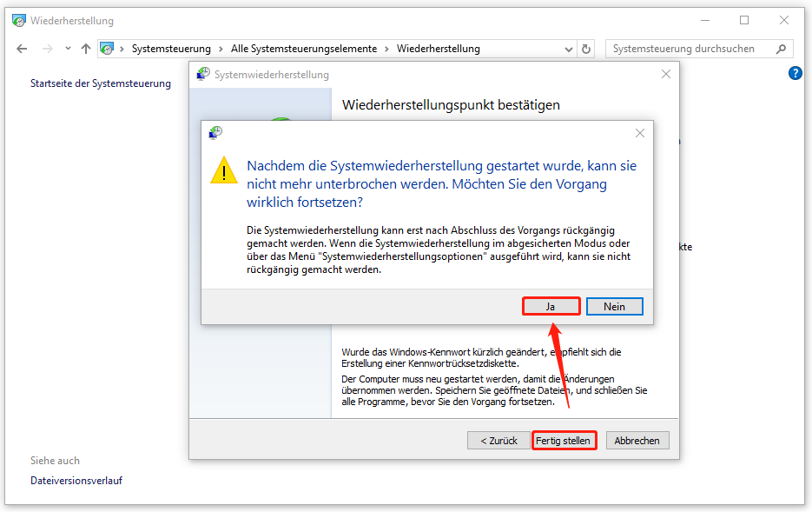Viewport: 812px width, 512px height.
Task: Open the address bar dropdown chevron
Action: tap(568, 49)
